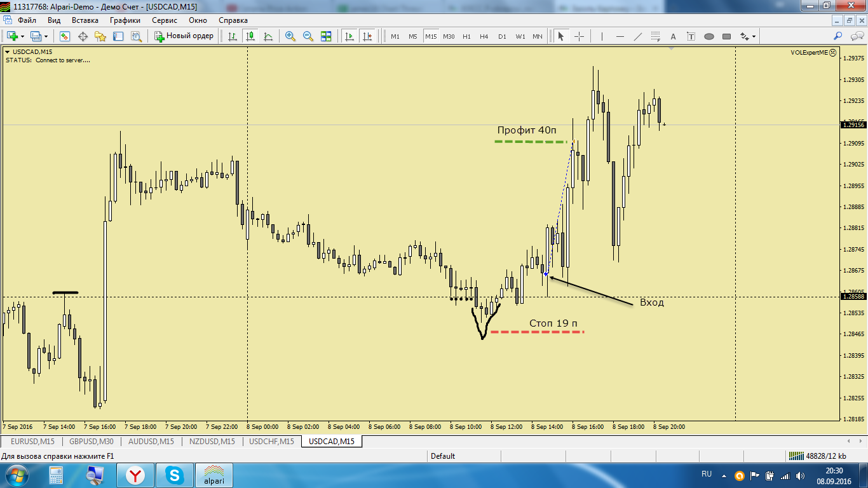Open the Файл menu
868x488 pixels.
coord(27,20)
